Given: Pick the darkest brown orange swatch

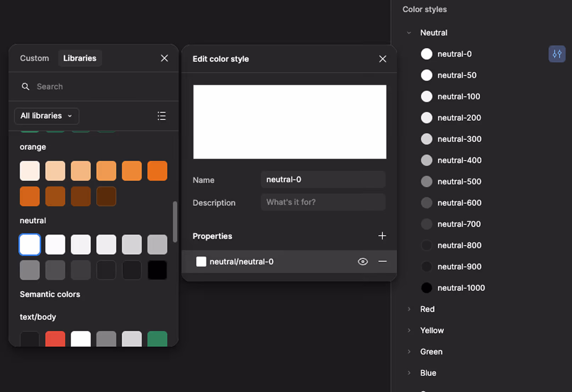Looking at the screenshot, I should (x=106, y=196).
